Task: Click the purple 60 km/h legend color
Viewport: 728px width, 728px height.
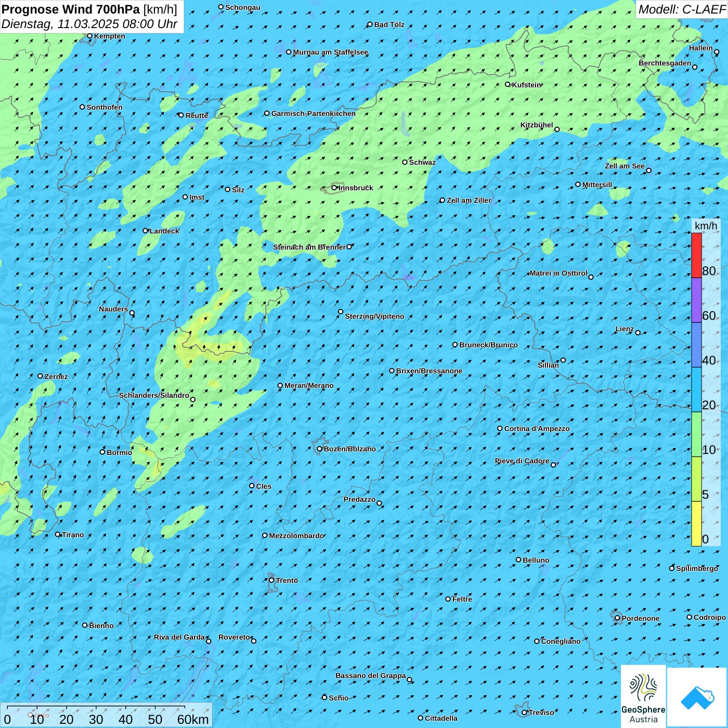Action: (x=696, y=301)
